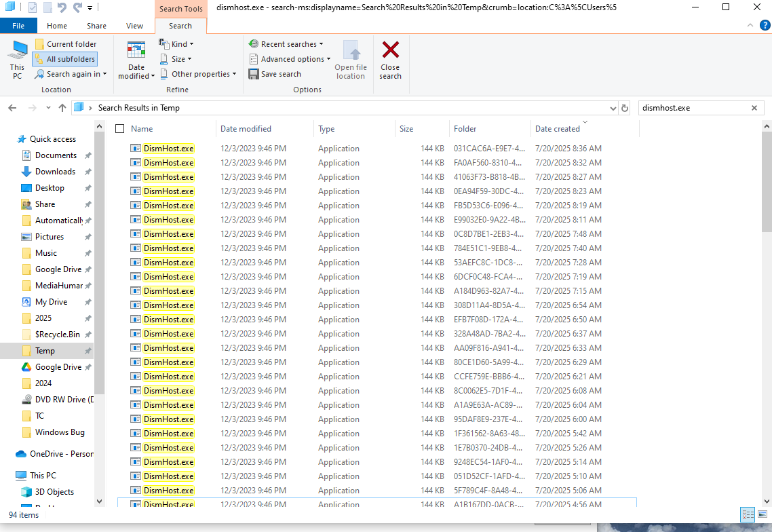Open the File menu tab
This screenshot has height=532, width=772.
coord(18,26)
